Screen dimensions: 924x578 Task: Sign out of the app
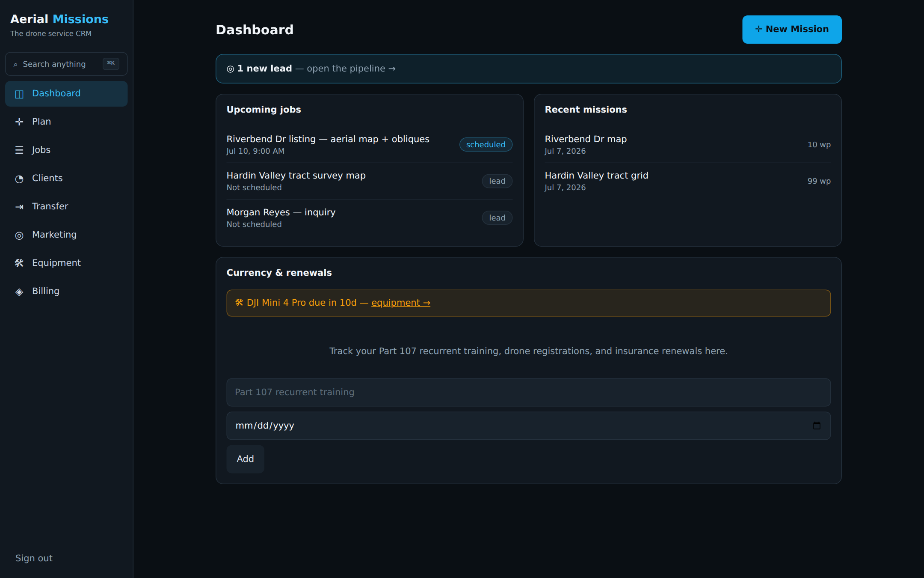coord(34,558)
